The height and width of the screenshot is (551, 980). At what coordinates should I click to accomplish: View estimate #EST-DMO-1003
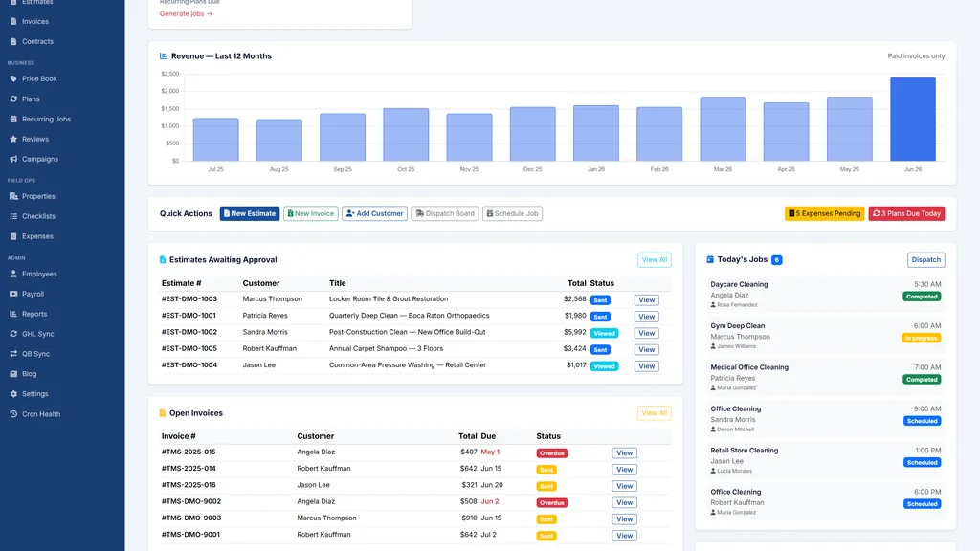(646, 299)
